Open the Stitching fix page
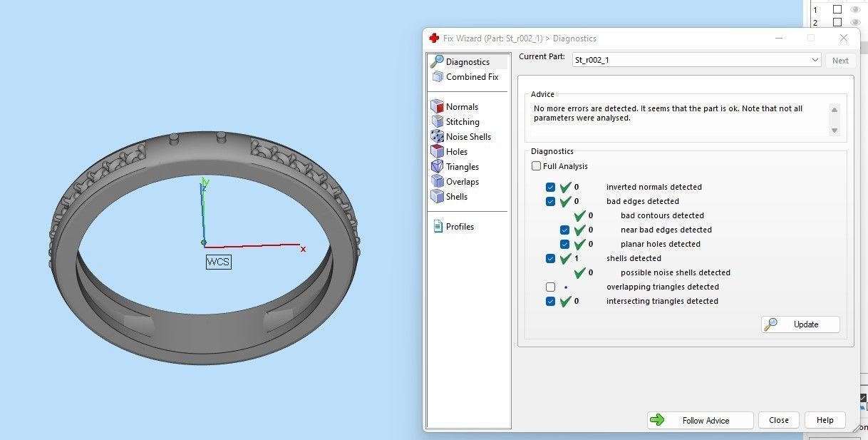868x440 pixels. click(455, 122)
